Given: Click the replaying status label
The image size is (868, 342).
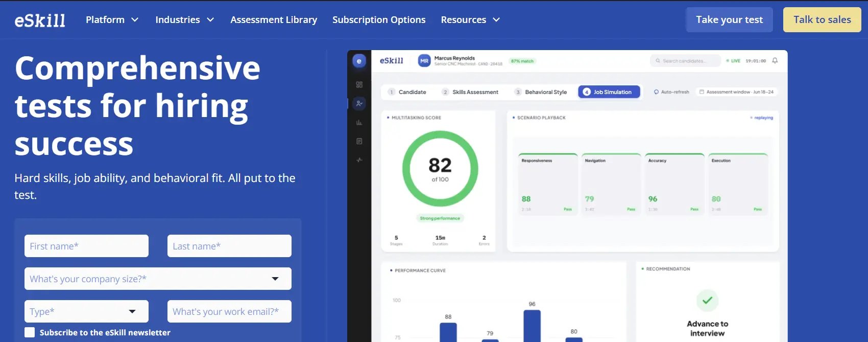Looking at the screenshot, I should (761, 118).
